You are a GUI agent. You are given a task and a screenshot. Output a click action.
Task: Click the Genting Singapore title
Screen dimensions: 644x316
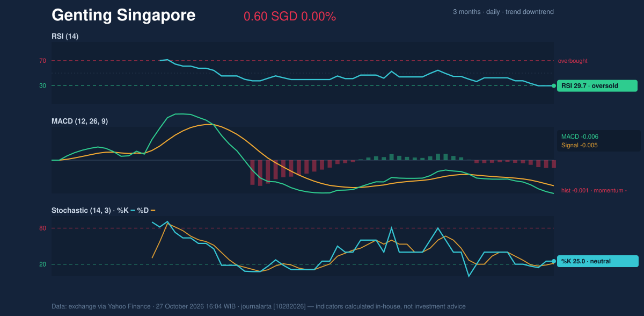(x=123, y=15)
